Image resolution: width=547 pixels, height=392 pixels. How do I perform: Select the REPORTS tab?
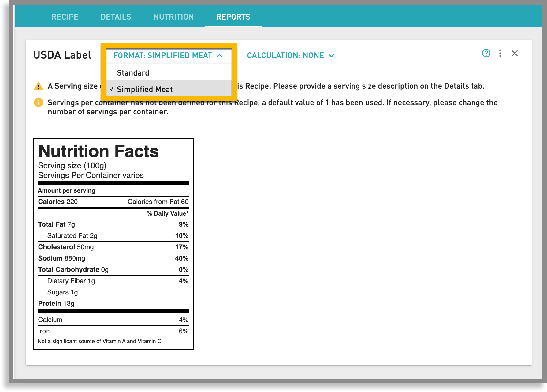tap(233, 17)
